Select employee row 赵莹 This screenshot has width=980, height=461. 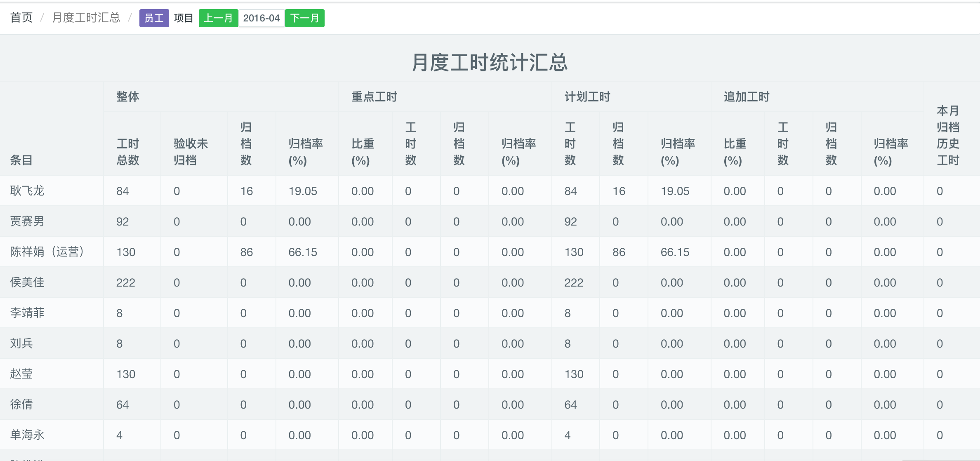[490, 374]
